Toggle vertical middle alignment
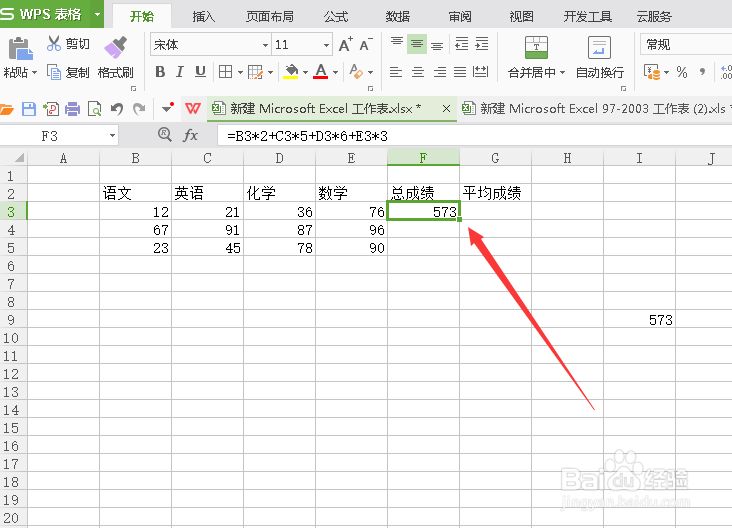Screen dimensions: 732x528 417,44
